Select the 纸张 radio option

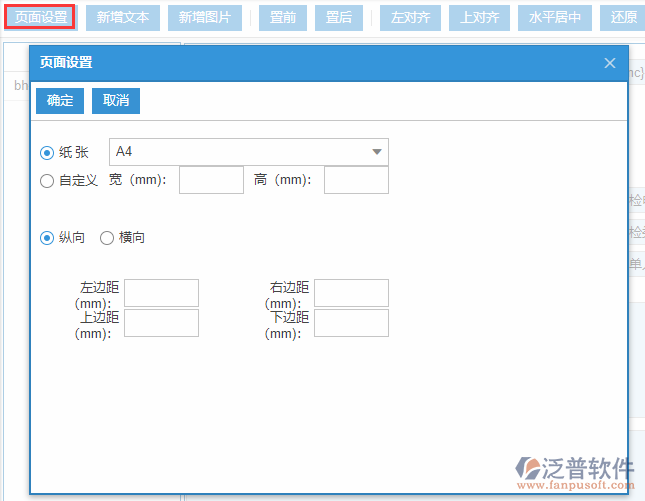click(47, 153)
